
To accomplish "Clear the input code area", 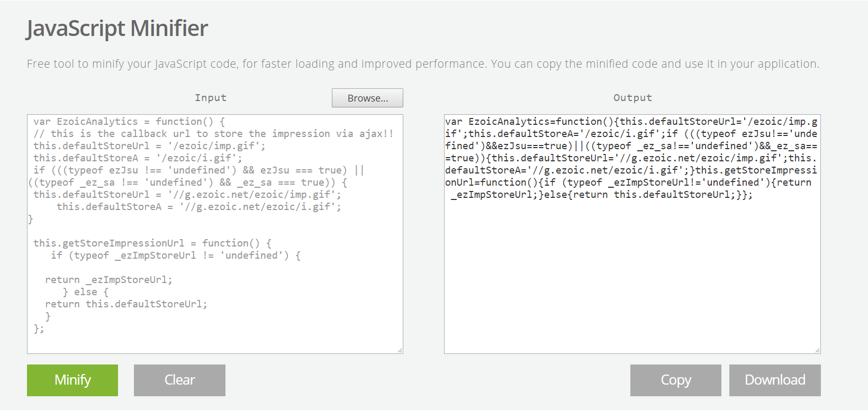I will click(x=179, y=380).
